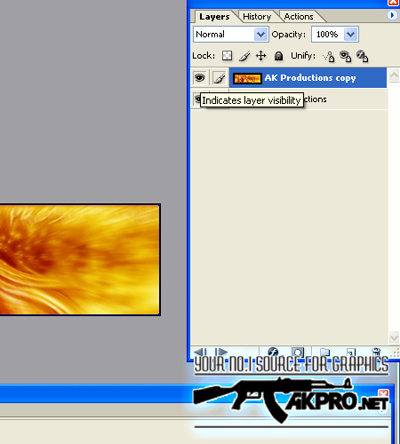Screen dimensions: 400x444
Task: Toggle unify layer position icon
Action: [329, 56]
